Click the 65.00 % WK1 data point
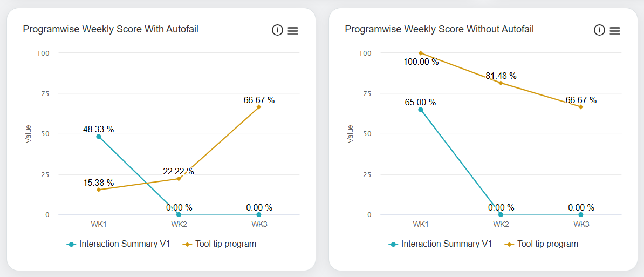This screenshot has height=277, width=644. click(x=421, y=110)
